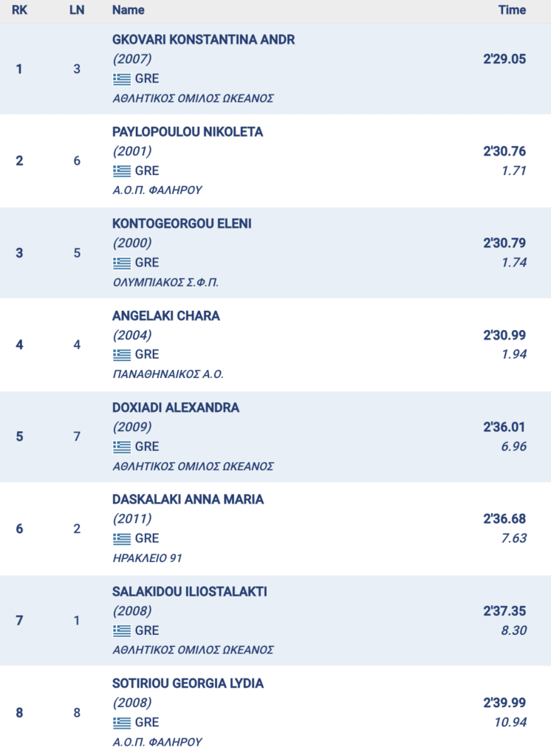
Task: Click the Name column header
Action: (129, 10)
